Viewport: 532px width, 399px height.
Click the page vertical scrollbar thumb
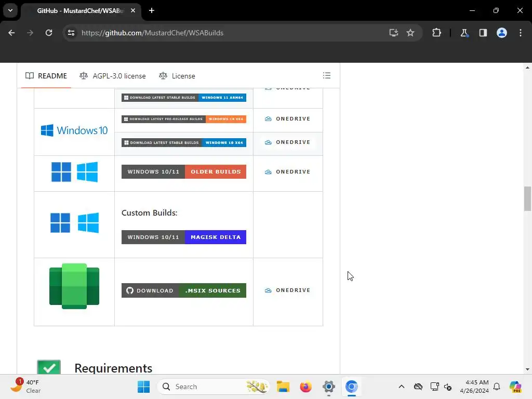527,199
